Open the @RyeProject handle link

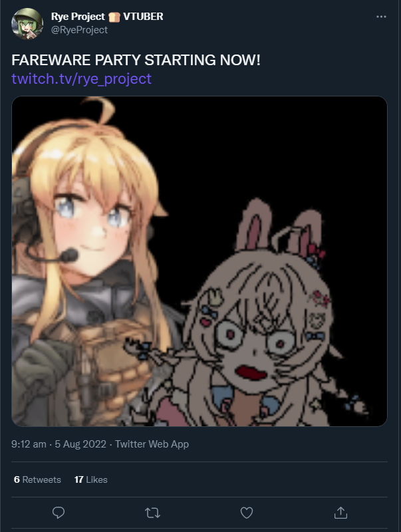tap(79, 30)
